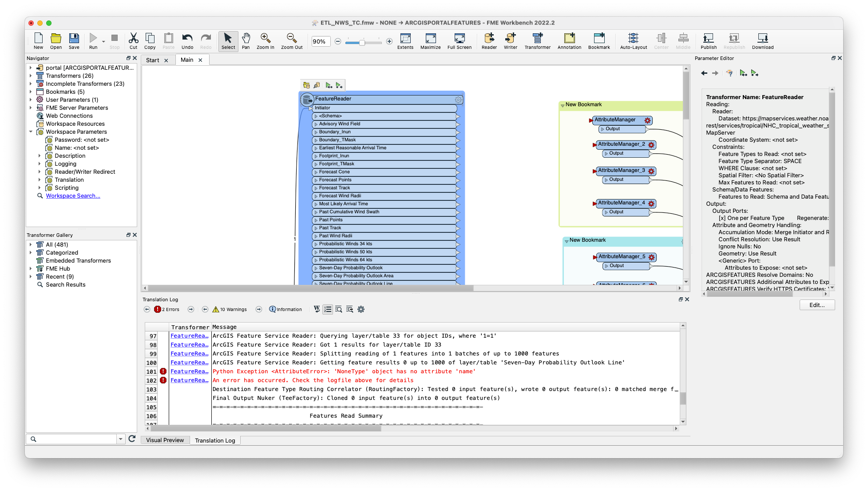The height and width of the screenshot is (491, 868).
Task: Expand the Forecast Cone output port
Action: tap(316, 172)
